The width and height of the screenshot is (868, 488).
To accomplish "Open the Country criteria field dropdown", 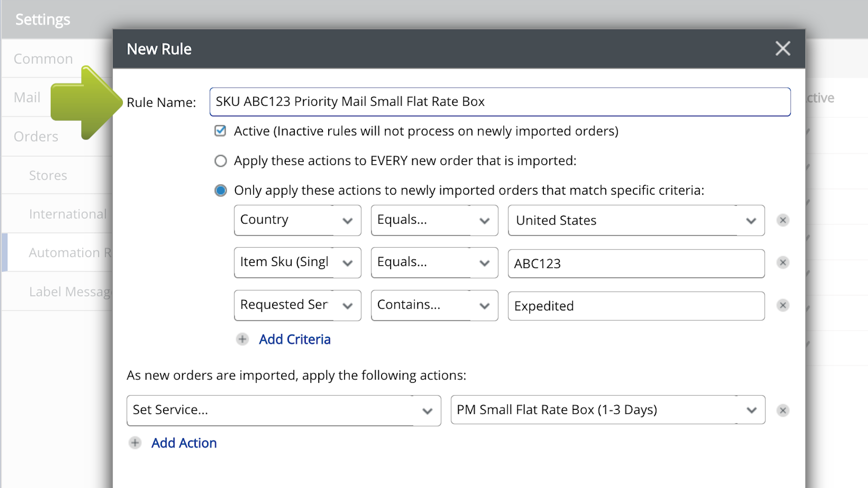I will 297,220.
